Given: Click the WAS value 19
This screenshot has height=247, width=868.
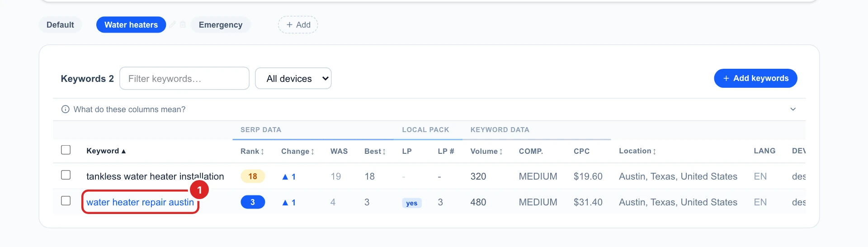Looking at the screenshot, I should 335,176.
